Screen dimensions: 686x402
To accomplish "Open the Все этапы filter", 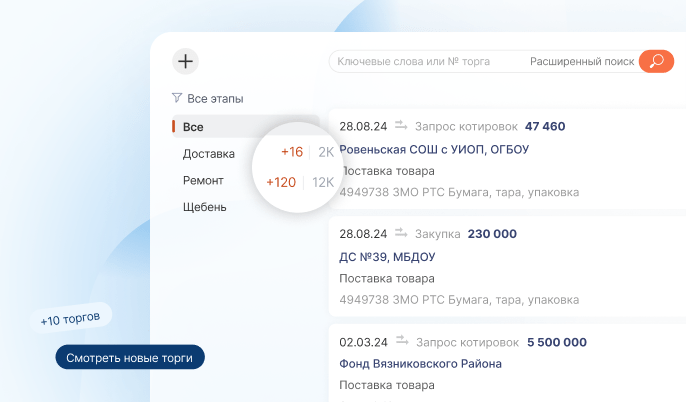I will (208, 98).
